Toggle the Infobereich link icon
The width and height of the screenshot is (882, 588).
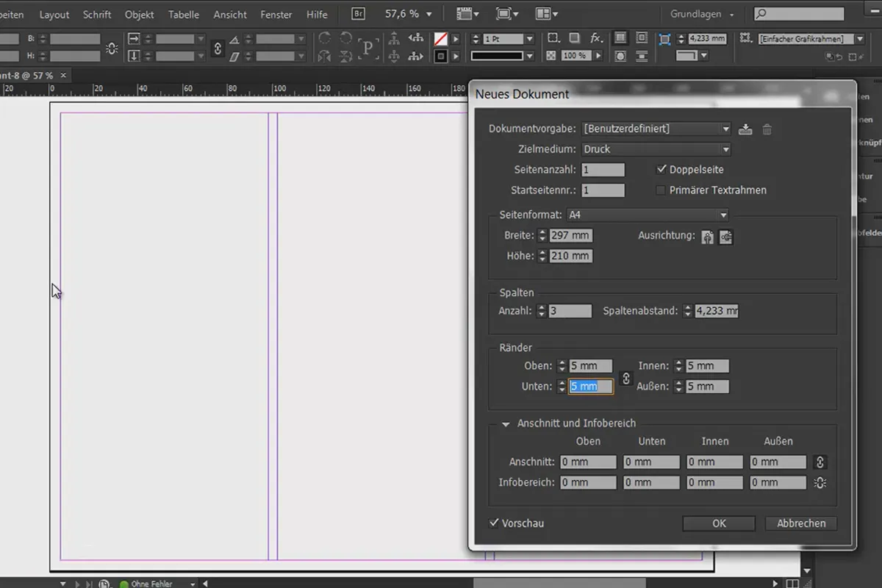coord(820,483)
